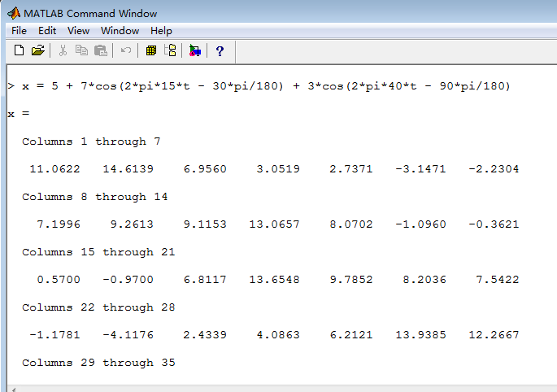Viewport: 557px width, 392px height.
Task: Click the value 9.7852
Action: coord(351,280)
